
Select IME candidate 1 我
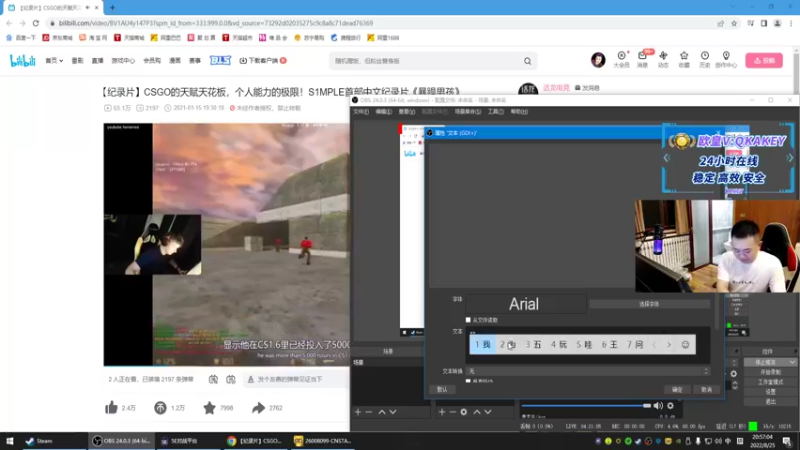[482, 345]
